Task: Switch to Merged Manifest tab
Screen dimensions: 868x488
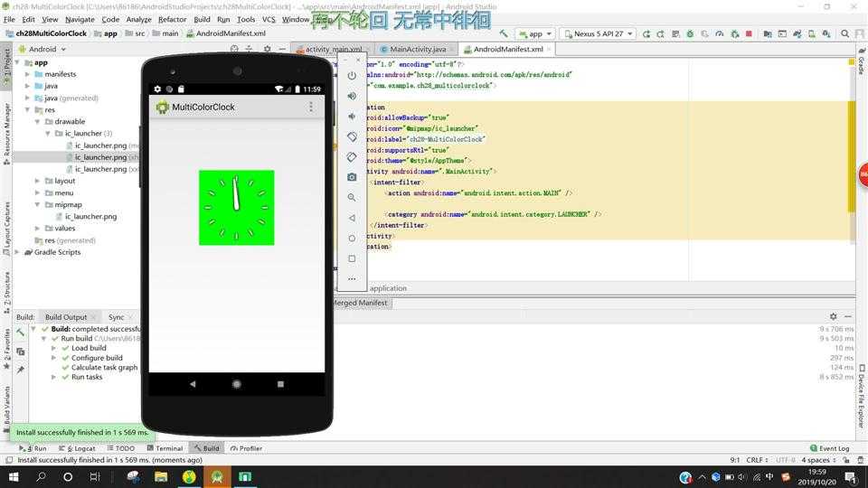Action: point(360,304)
